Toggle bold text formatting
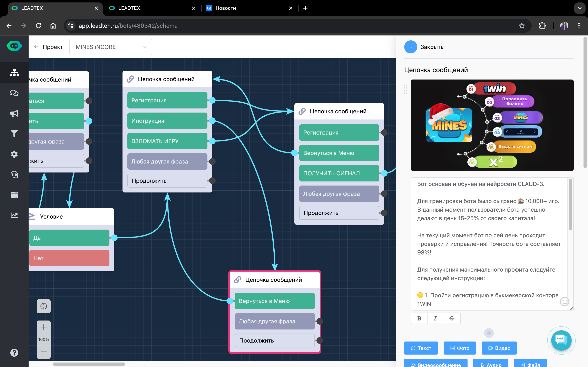The height and width of the screenshot is (367, 588). (x=419, y=318)
